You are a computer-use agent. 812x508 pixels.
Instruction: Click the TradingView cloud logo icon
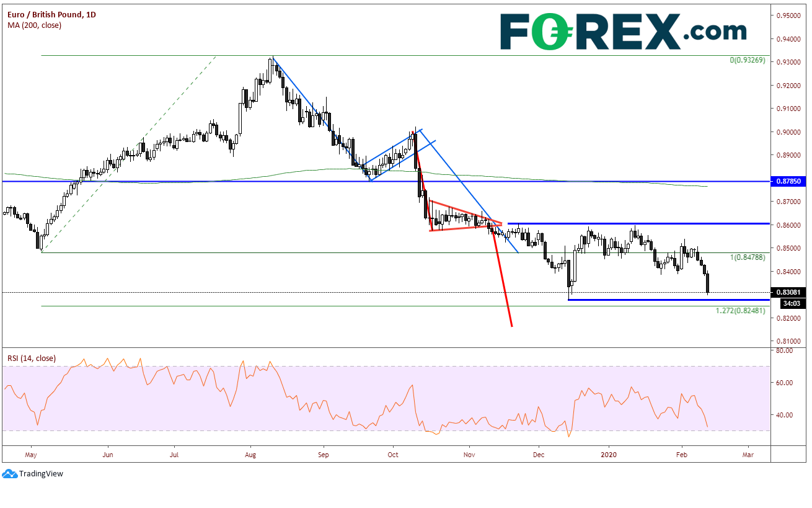[9, 473]
